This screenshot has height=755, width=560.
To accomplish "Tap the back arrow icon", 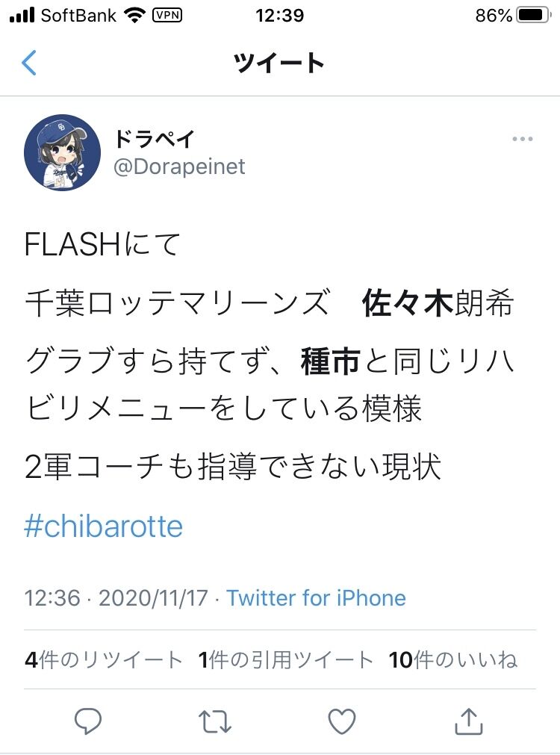I will [x=29, y=63].
